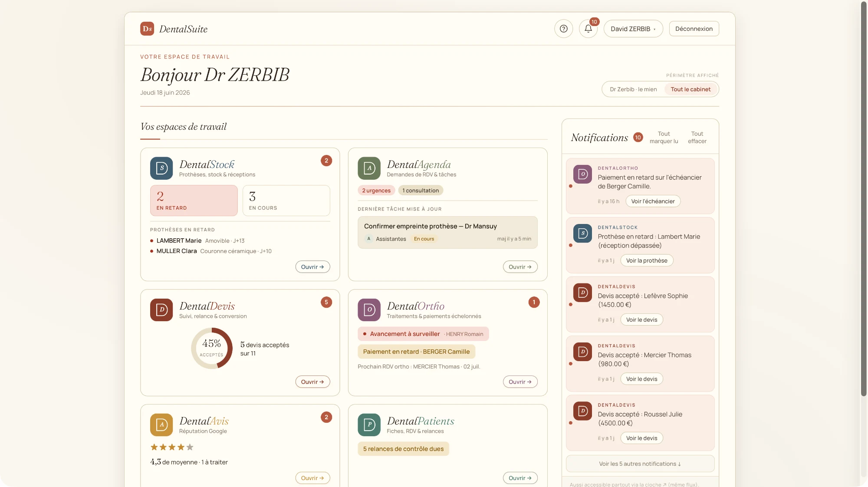This screenshot has height=487, width=868.
Task: Click the DentalStock icon on Lambert Marie notification
Action: click(x=582, y=234)
